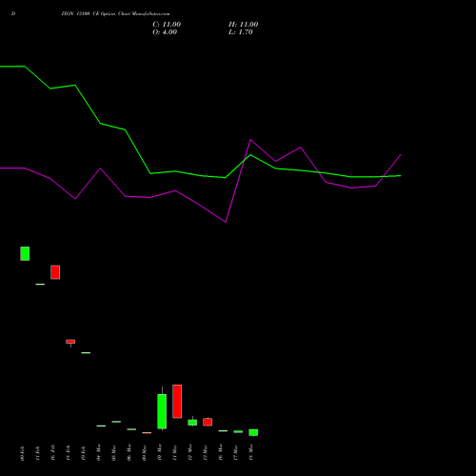The width and height of the screenshot is (476, 476).
Task: Click the red candle above 16 Feb
Action: pos(55,272)
